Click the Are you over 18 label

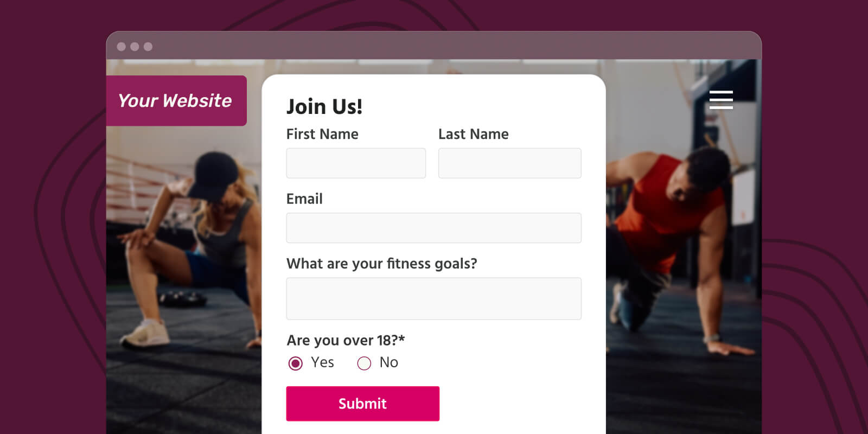346,340
